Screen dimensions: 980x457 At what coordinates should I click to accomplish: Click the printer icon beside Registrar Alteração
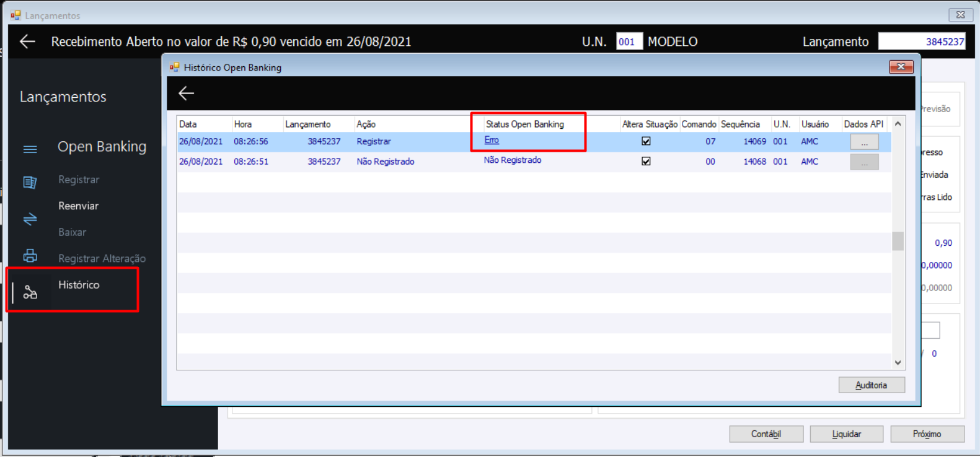(30, 256)
